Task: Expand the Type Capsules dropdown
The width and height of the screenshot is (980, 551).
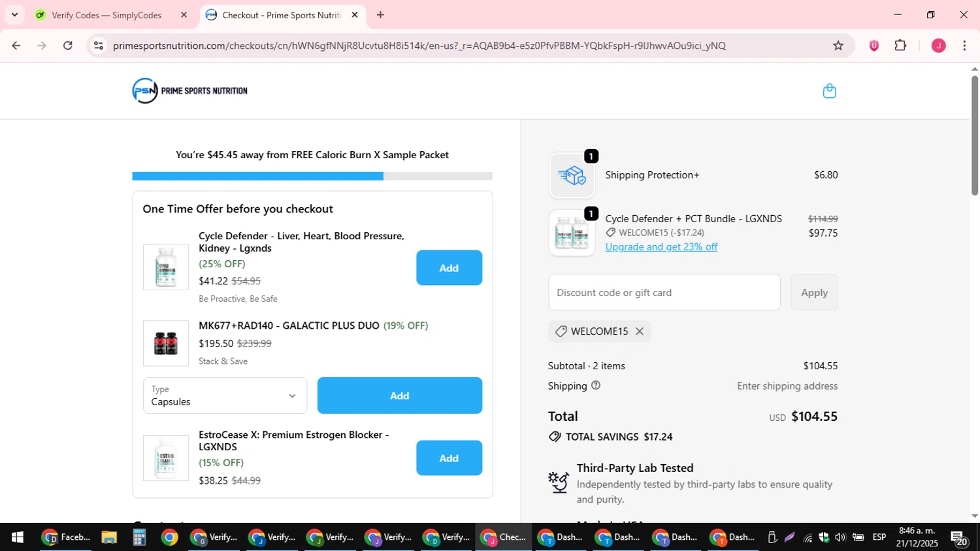Action: [x=225, y=395]
